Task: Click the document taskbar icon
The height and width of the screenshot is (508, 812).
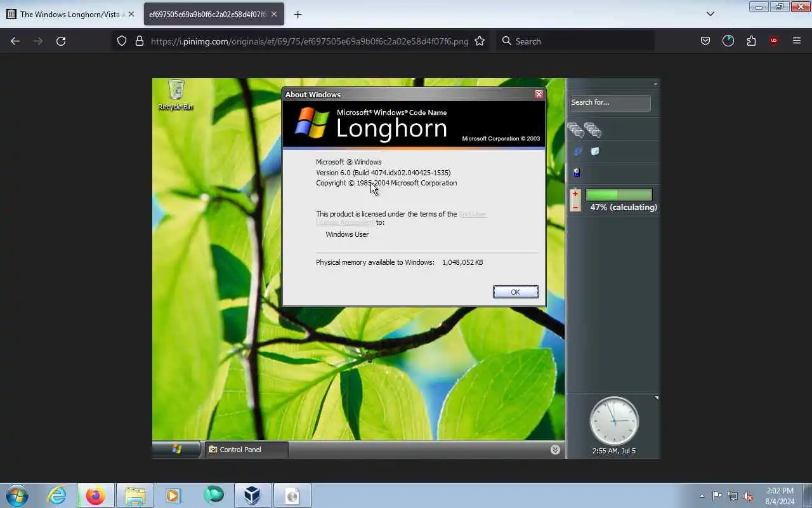Action: pyautogui.click(x=292, y=495)
